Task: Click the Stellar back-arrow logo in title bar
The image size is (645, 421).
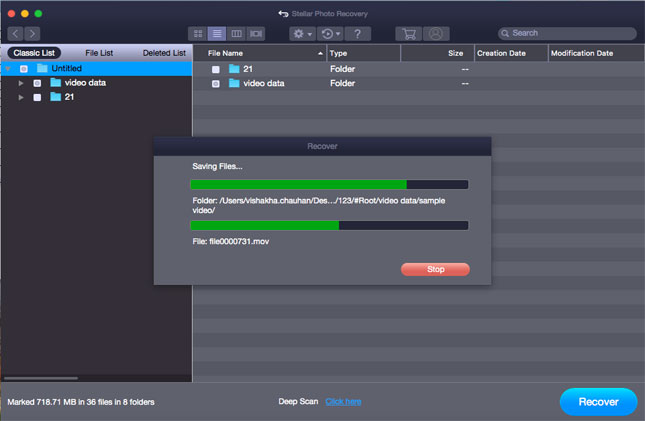Action: (x=283, y=14)
